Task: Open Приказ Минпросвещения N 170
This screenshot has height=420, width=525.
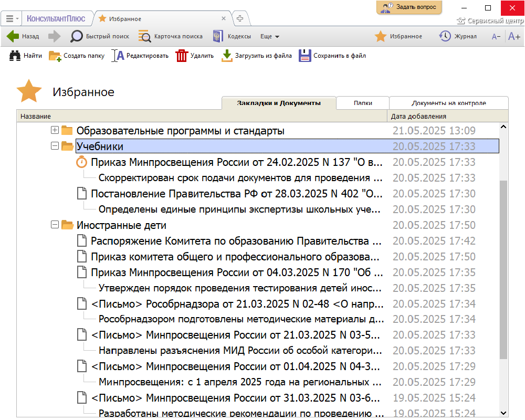Action: [237, 272]
